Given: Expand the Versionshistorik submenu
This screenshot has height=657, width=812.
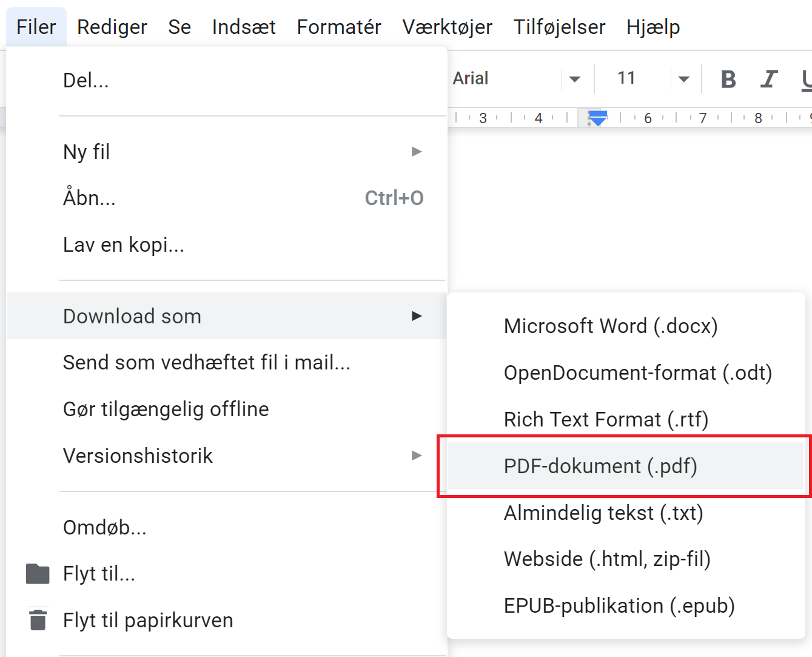Looking at the screenshot, I should 416,456.
